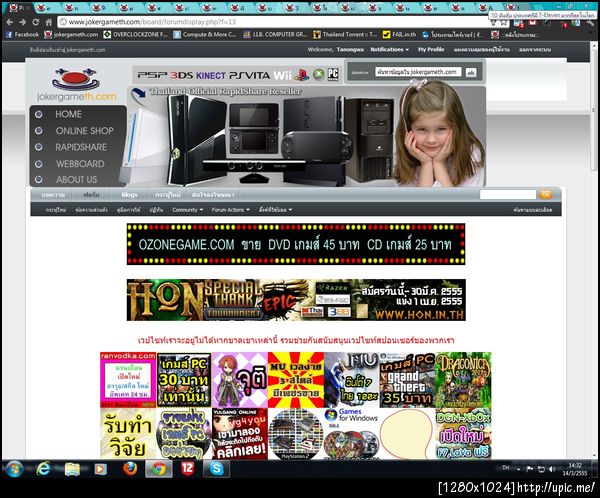Open Skype from the taskbar
The height and width of the screenshot is (498, 600).
click(216, 469)
